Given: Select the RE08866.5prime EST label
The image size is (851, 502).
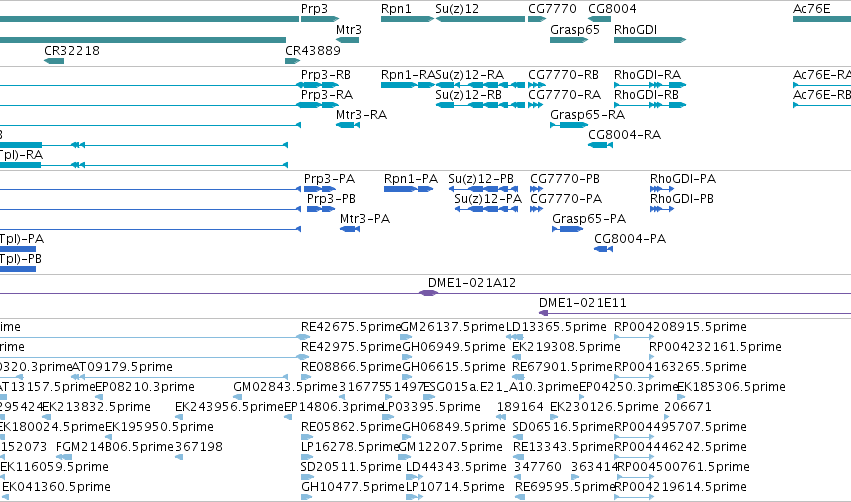Looking at the screenshot, I should [x=351, y=367].
